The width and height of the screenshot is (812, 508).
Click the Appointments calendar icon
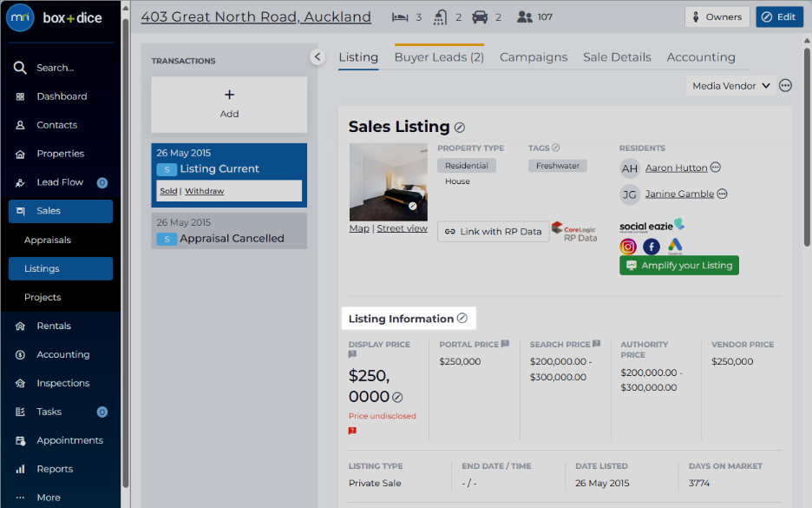20,440
